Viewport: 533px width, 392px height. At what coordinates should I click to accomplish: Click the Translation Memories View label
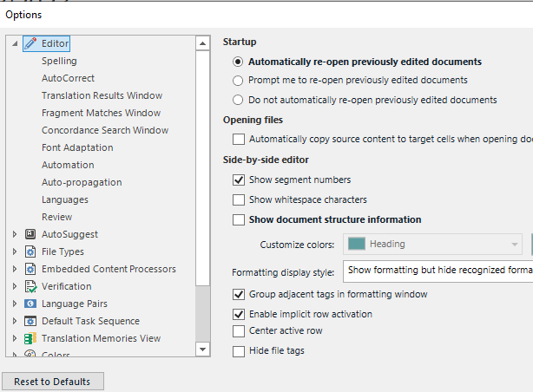click(101, 338)
